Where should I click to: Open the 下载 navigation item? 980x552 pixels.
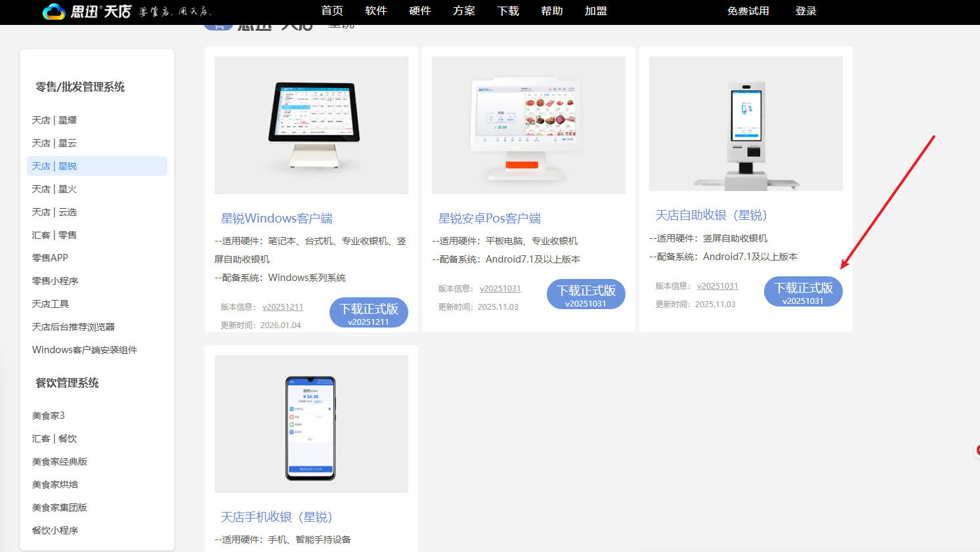point(508,11)
